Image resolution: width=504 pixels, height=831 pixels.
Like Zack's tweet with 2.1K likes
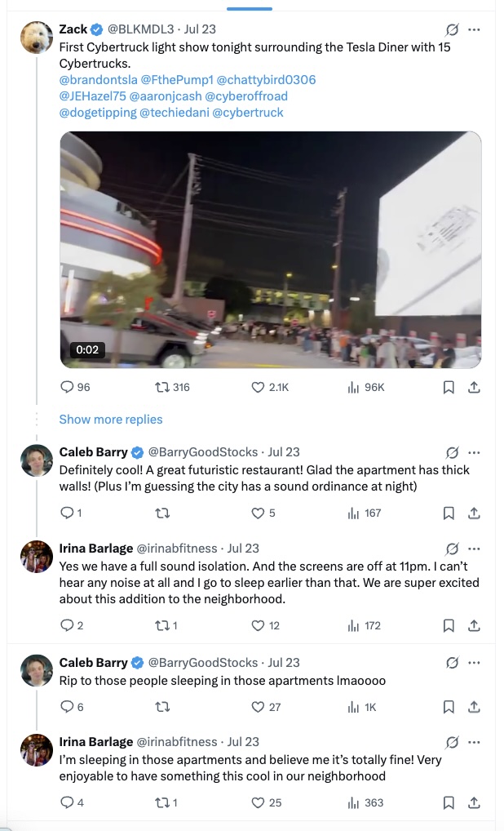(258, 387)
